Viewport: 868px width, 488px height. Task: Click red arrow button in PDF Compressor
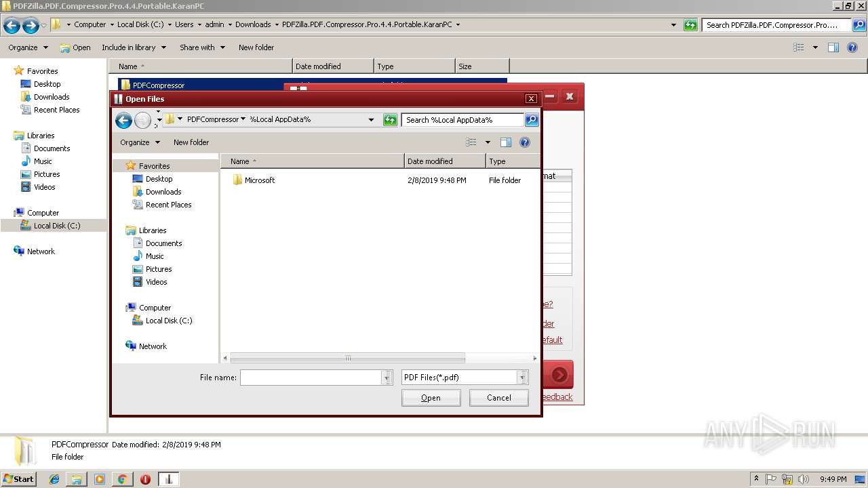click(x=559, y=375)
